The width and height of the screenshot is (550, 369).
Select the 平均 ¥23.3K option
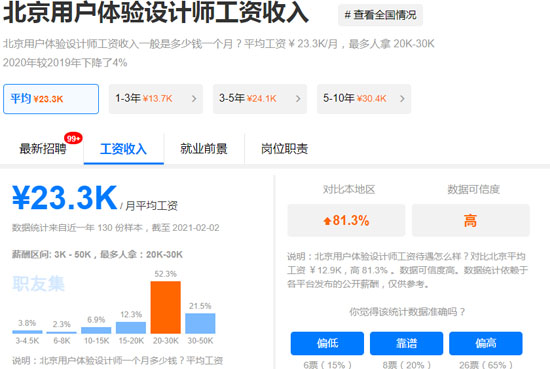(51, 99)
